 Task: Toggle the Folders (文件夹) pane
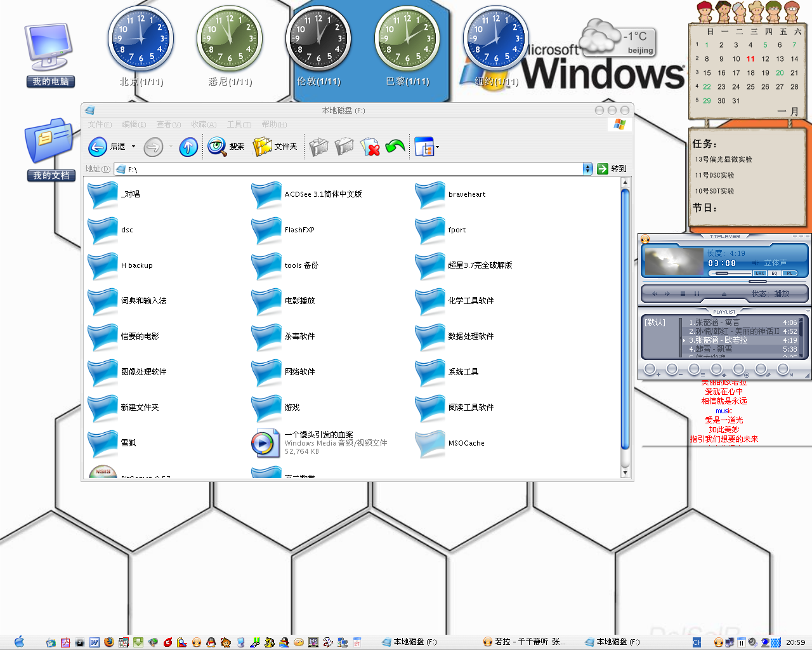(275, 147)
